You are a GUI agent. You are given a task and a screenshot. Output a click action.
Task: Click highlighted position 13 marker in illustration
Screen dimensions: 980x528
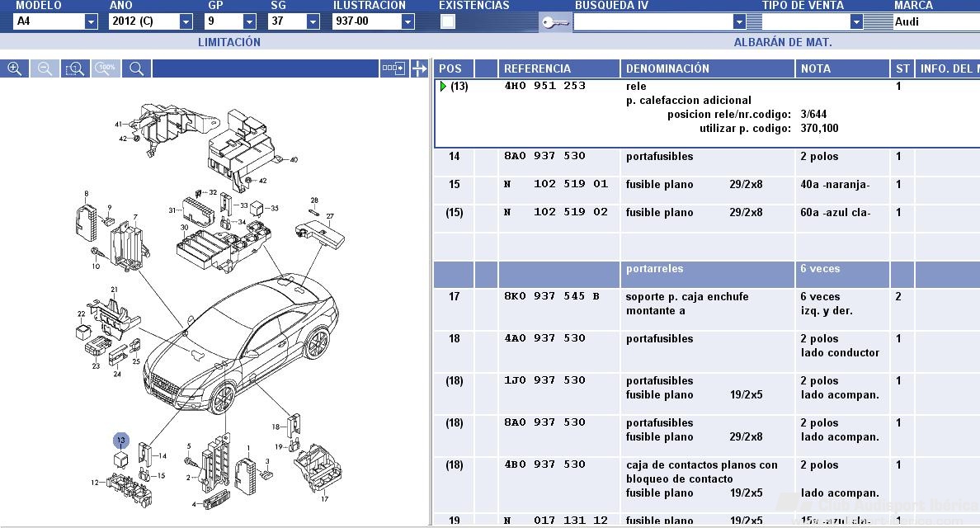point(120,441)
